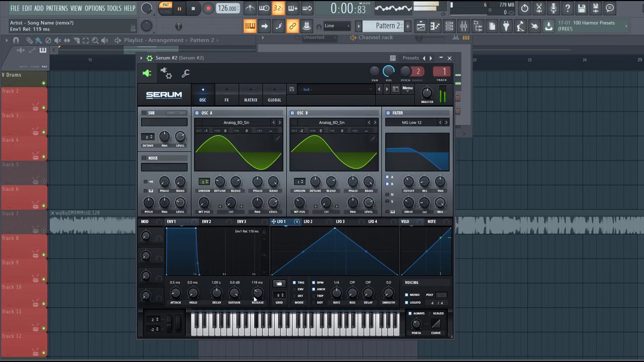644x362 pixels.
Task: Click the tempo tapper icon
Action: pos(520,26)
